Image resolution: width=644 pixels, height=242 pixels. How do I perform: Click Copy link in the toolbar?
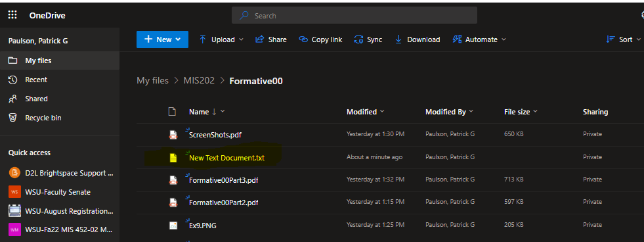pyautogui.click(x=320, y=39)
